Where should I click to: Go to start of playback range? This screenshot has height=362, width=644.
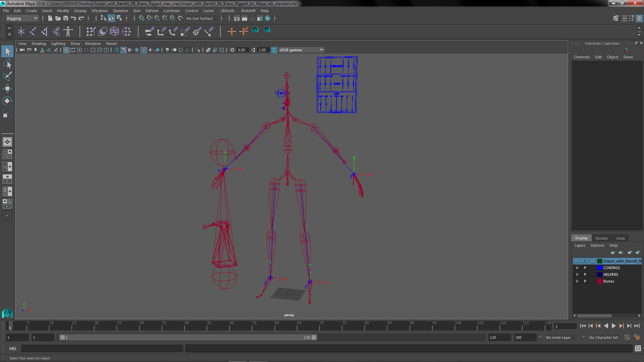point(583,326)
